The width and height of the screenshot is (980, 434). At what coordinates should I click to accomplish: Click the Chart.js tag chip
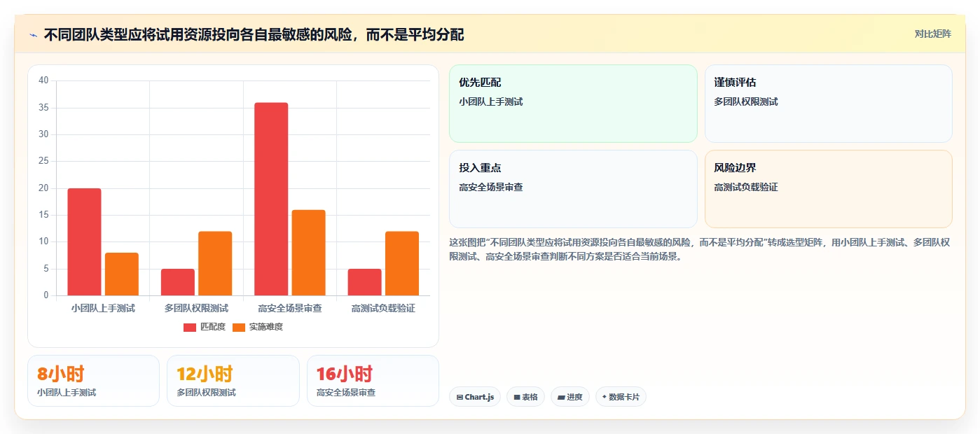pos(475,397)
